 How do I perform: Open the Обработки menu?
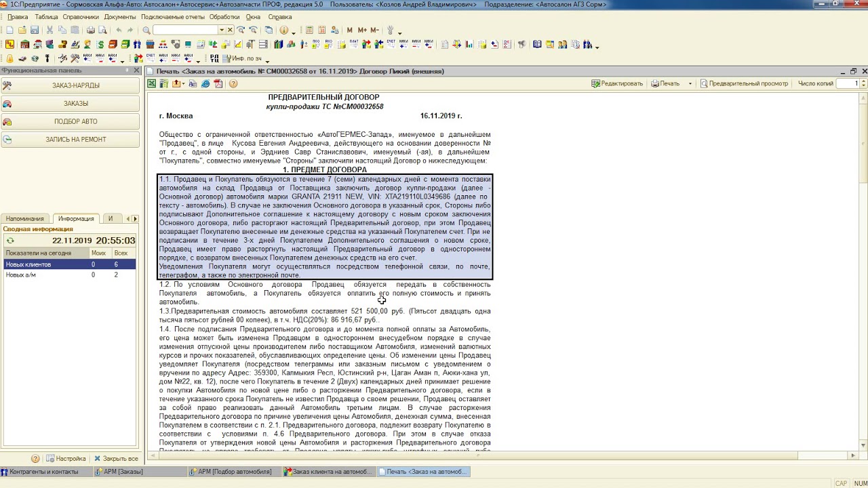pyautogui.click(x=224, y=17)
